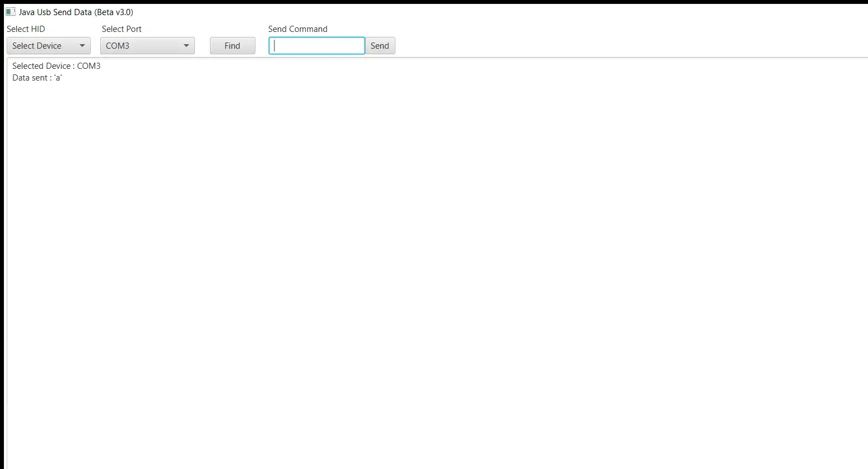Focus the Send Command input field
Viewport: 868px width, 469px height.
[317, 46]
